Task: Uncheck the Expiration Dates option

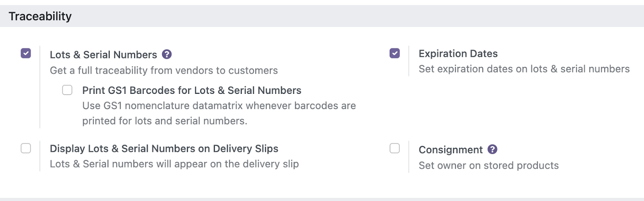Action: 395,53
